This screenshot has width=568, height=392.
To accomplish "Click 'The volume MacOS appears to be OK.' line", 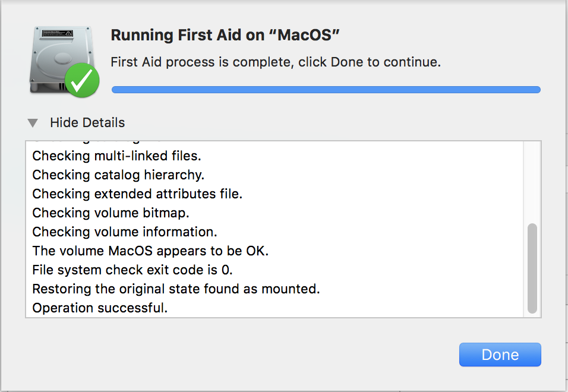I will point(150,251).
